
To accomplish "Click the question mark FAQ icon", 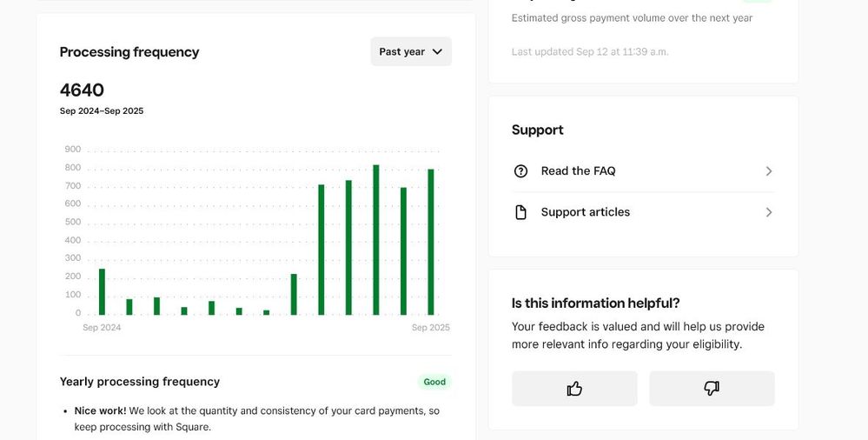I will pos(520,171).
